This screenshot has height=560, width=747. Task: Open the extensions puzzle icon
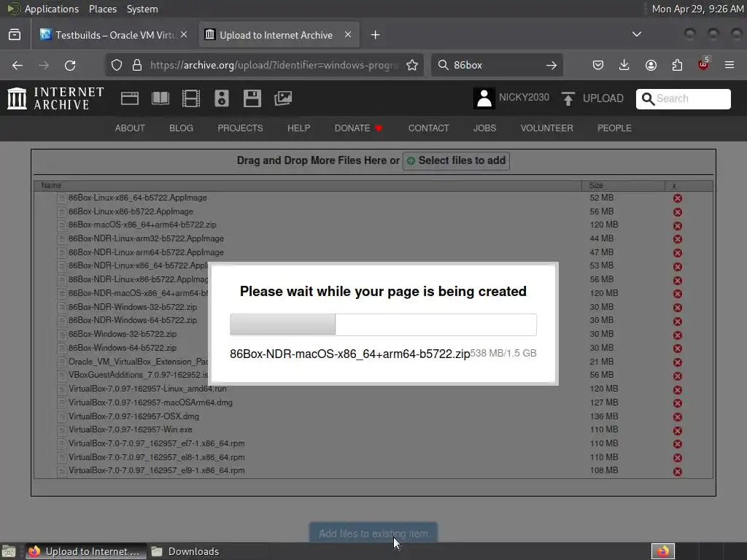pyautogui.click(x=677, y=65)
